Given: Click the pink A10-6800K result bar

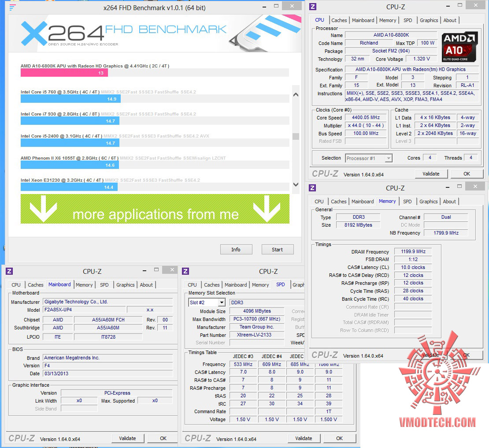Looking at the screenshot, I should tap(64, 73).
